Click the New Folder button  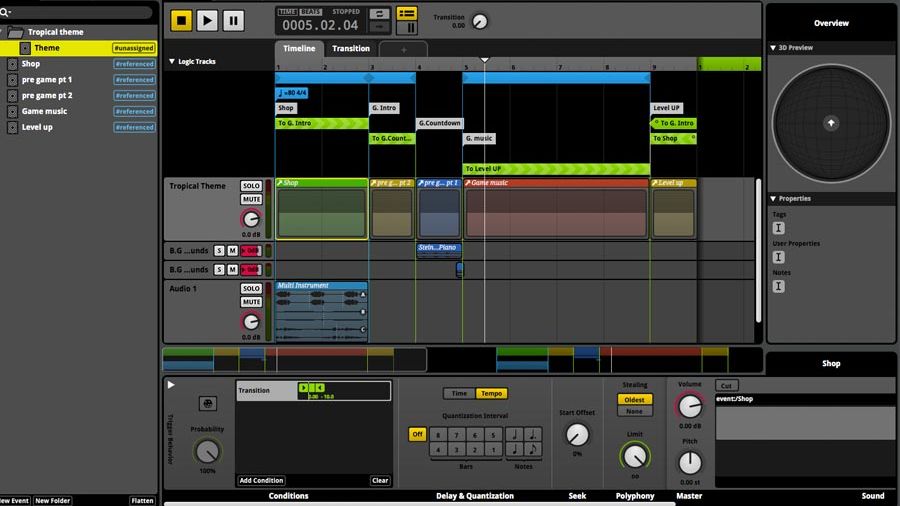52,501
